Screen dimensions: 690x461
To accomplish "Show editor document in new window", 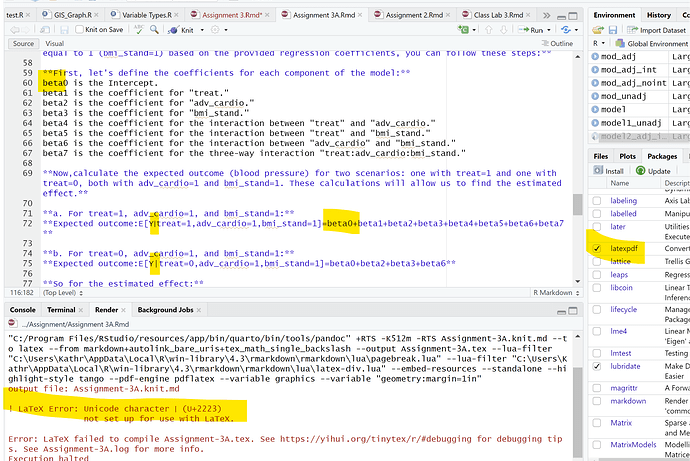I will click(45, 30).
